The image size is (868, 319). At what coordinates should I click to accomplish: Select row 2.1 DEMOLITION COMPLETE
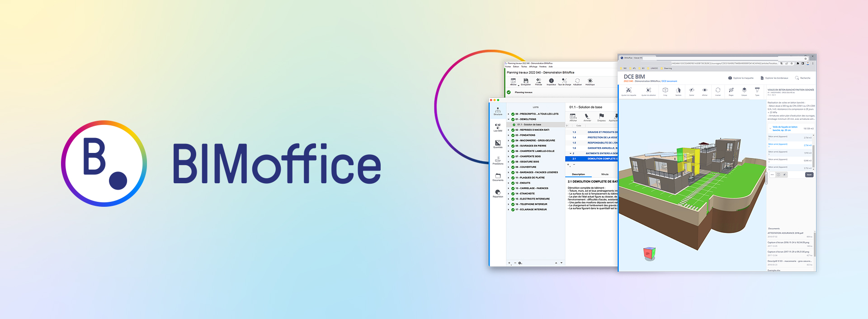point(591,159)
